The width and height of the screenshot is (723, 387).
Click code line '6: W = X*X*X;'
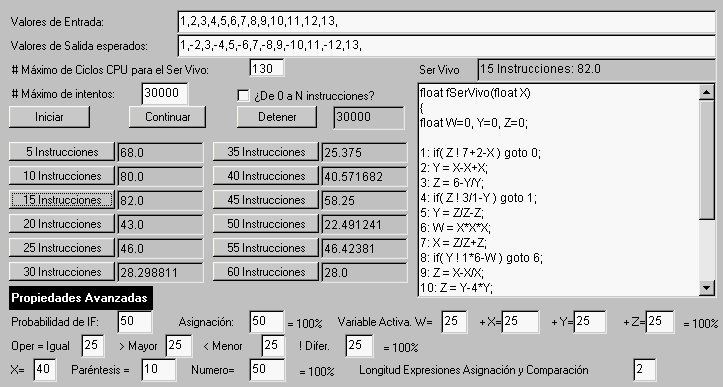(455, 227)
